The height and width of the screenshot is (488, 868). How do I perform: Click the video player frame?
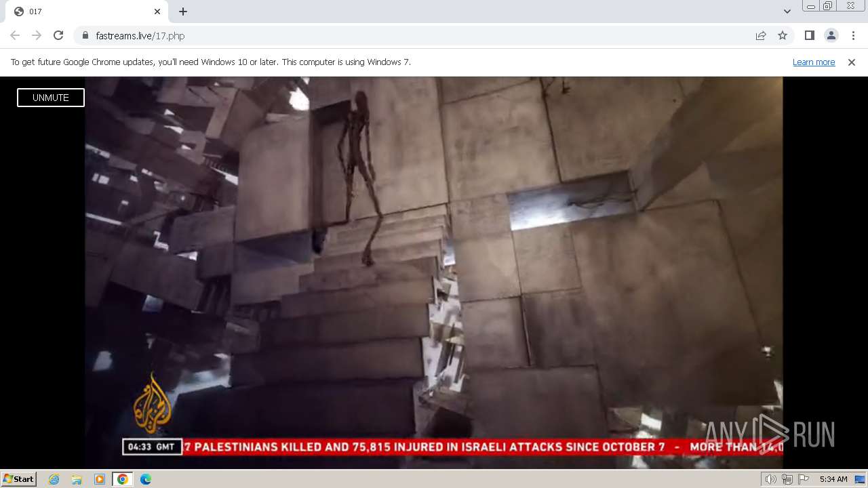click(x=434, y=272)
